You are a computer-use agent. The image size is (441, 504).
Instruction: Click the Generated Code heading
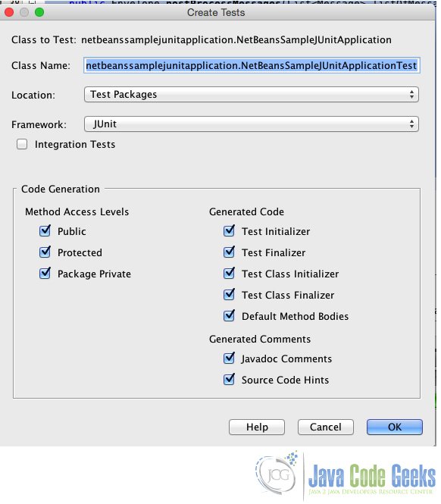pos(246,211)
